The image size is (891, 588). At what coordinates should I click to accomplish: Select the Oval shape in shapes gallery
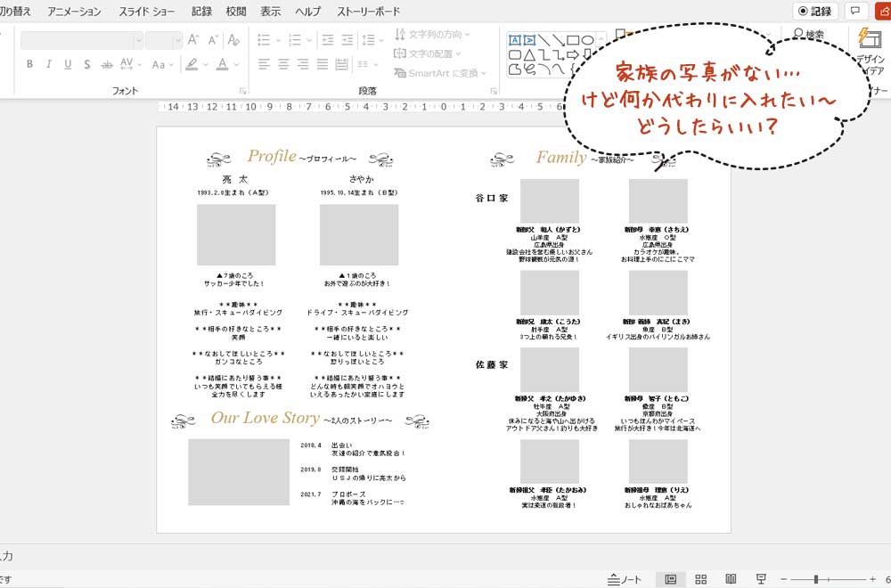[585, 40]
